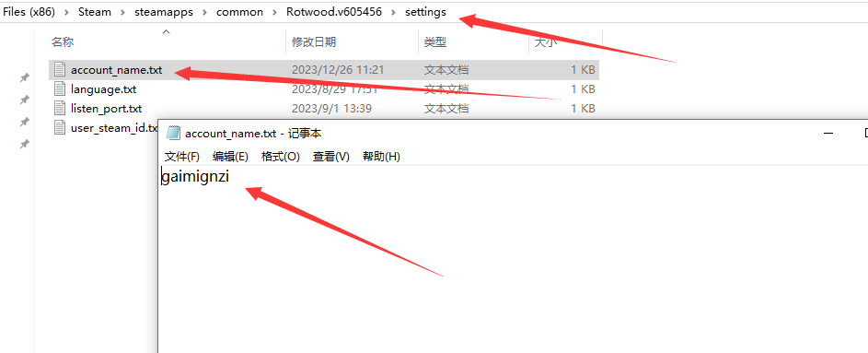
Task: Click the second quick-access pin icon
Action: [x=24, y=100]
